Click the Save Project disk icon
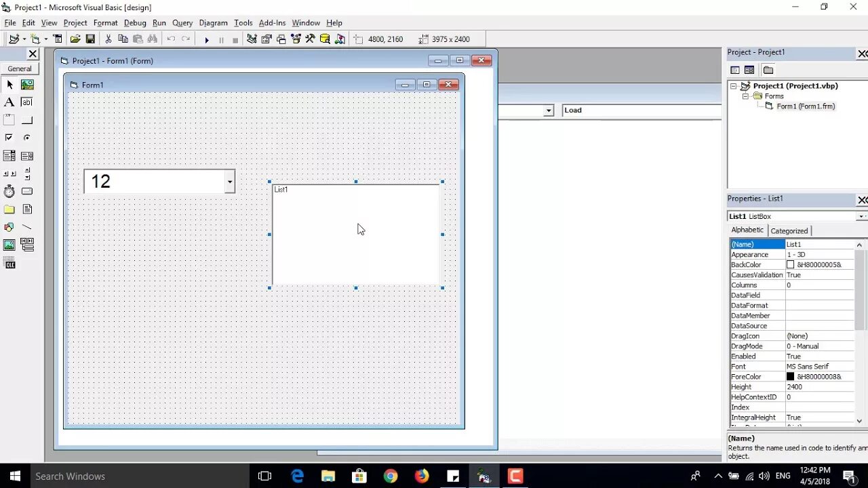This screenshot has height=488, width=868. click(x=90, y=39)
